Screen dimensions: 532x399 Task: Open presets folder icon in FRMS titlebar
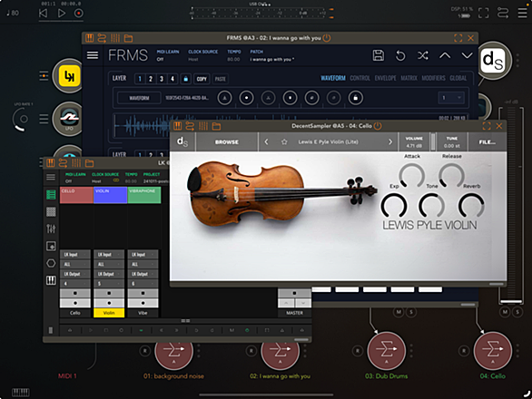tap(128, 38)
